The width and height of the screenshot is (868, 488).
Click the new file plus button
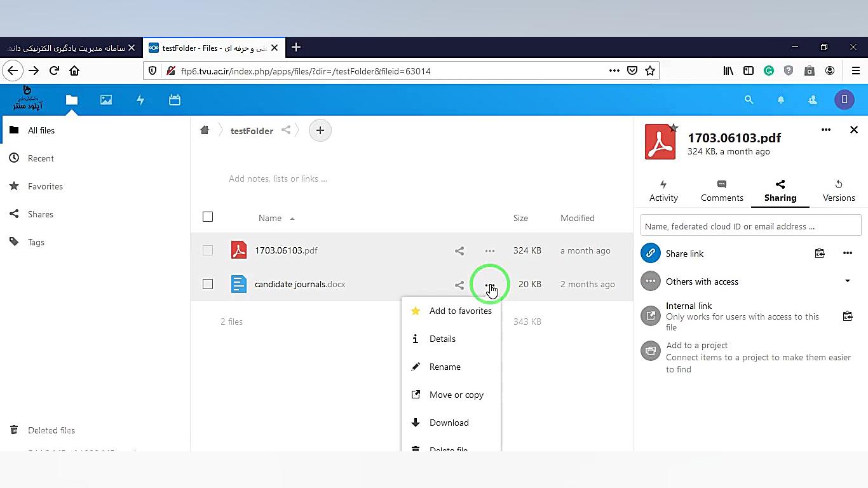[320, 130]
